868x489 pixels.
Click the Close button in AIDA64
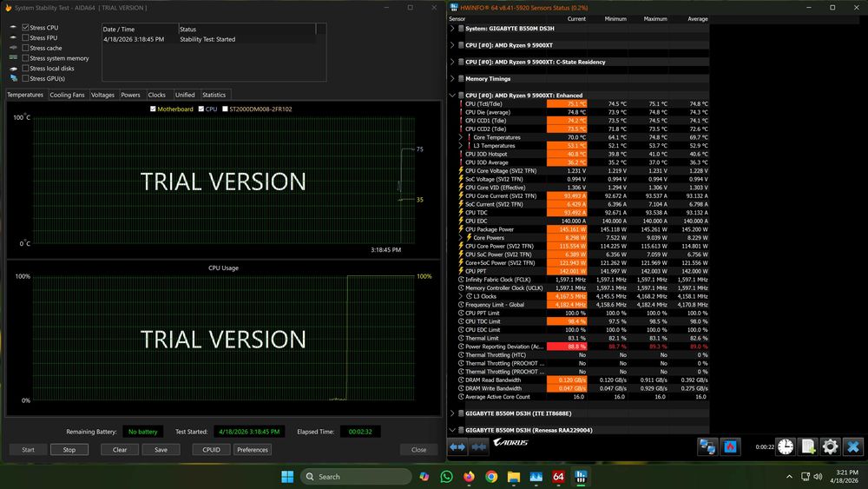[418, 450]
